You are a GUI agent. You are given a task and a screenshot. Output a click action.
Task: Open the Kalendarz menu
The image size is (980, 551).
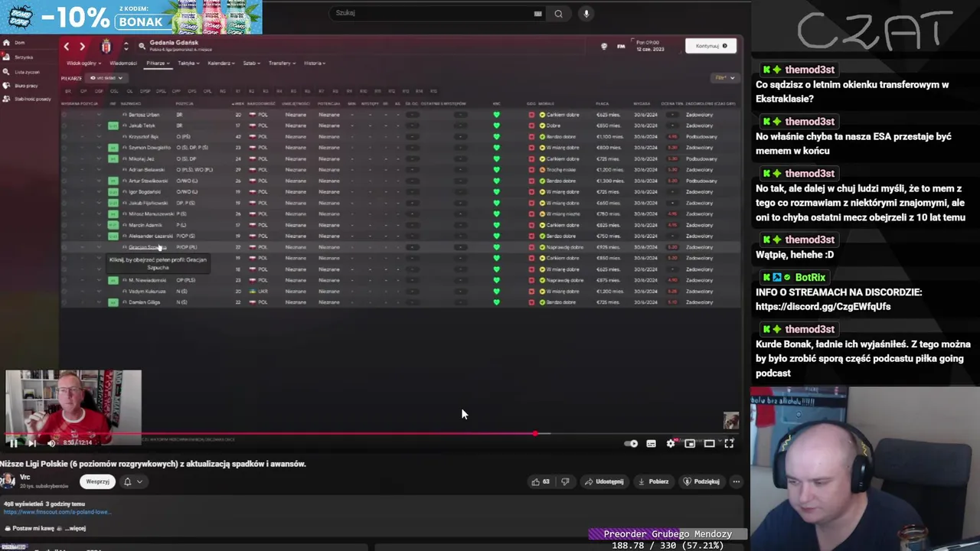(x=221, y=64)
